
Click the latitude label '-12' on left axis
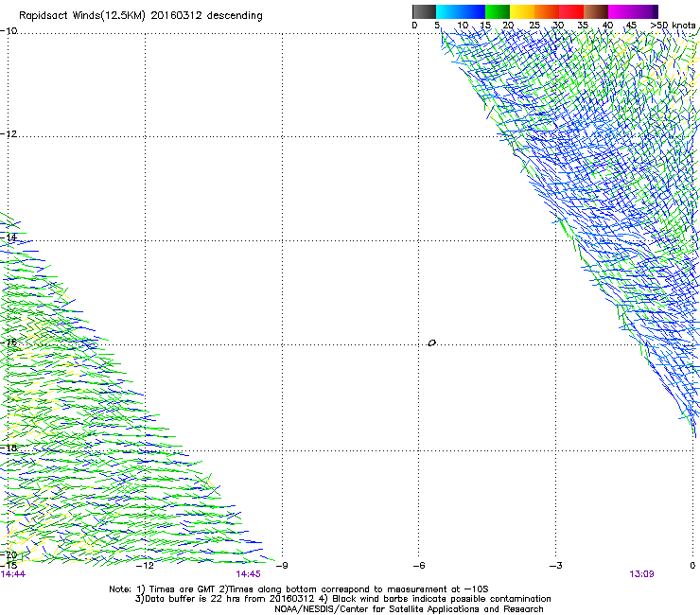click(x=9, y=134)
